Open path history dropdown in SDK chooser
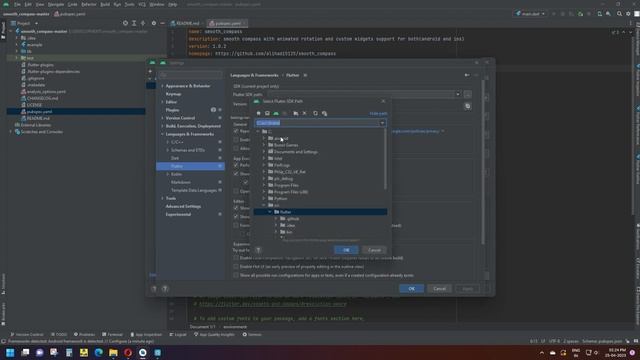 tap(382, 123)
